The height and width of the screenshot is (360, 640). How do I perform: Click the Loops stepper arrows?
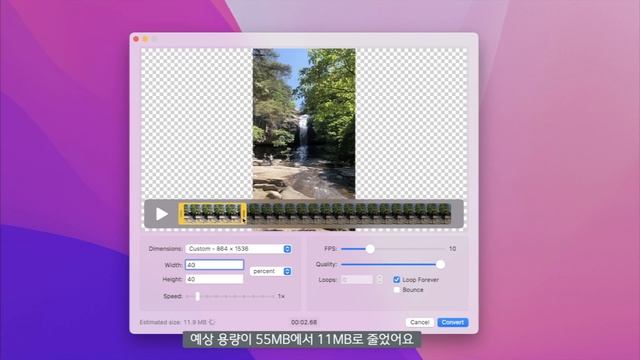380,280
